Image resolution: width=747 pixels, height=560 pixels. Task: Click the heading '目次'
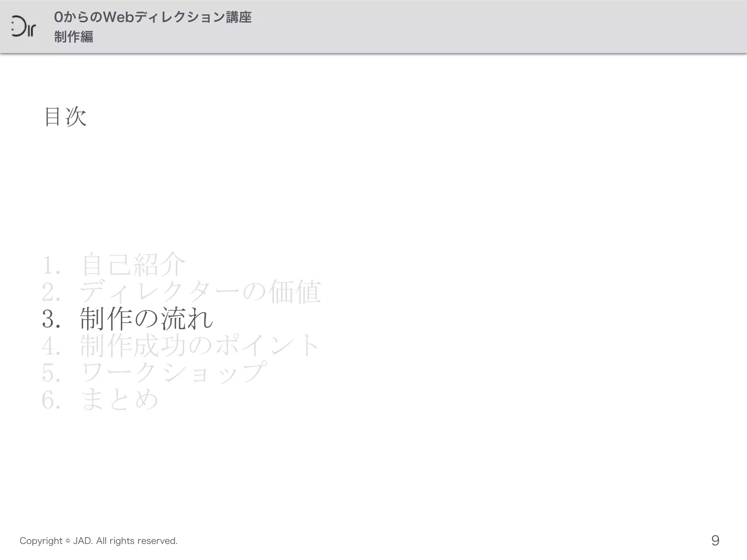click(x=65, y=117)
